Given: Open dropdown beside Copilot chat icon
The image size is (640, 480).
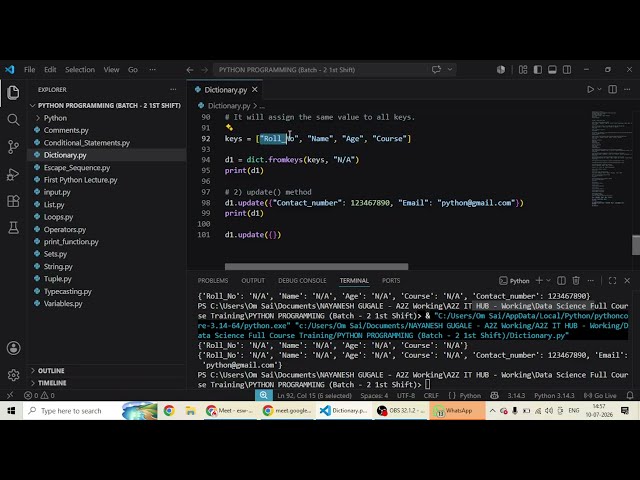Looking at the screenshot, I should (449, 69).
